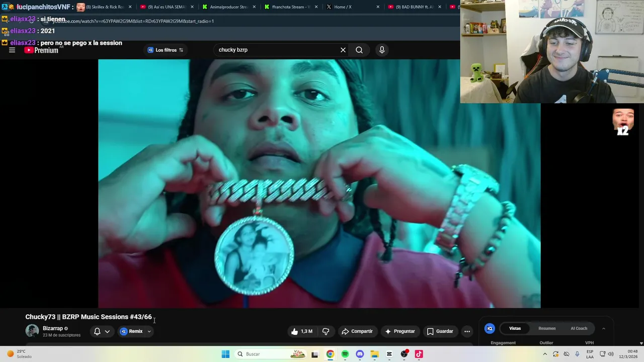The width and height of the screenshot is (644, 362).
Task: Close the Skrillex & Rick Ross tab
Action: tap(130, 7)
